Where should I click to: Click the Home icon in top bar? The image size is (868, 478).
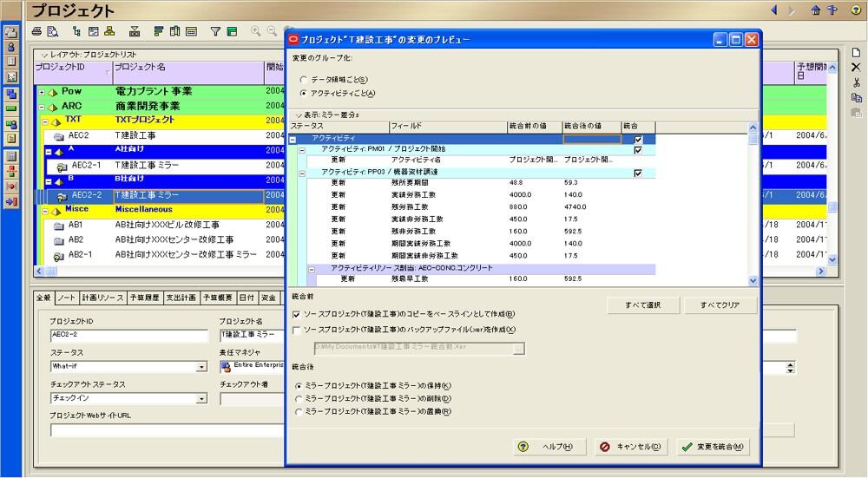[x=815, y=10]
